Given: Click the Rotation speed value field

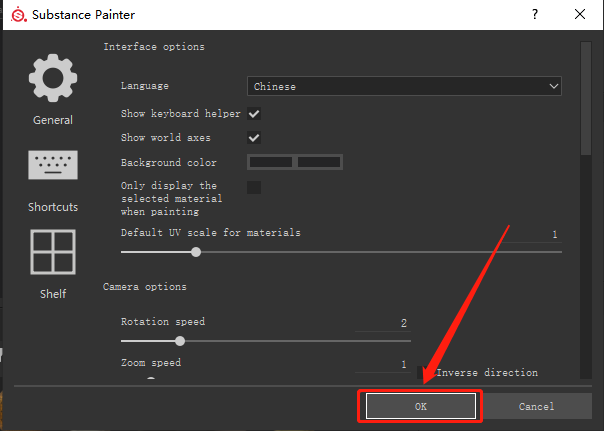Looking at the screenshot, I should tap(383, 323).
